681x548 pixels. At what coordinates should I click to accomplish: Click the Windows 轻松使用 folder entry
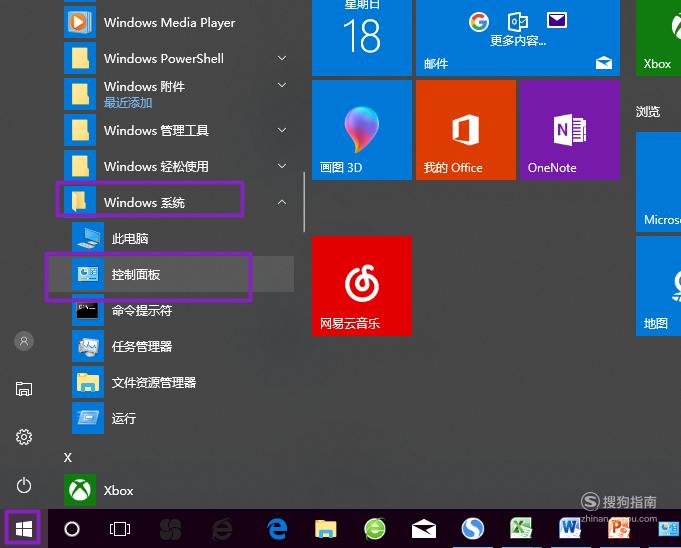tap(179, 166)
